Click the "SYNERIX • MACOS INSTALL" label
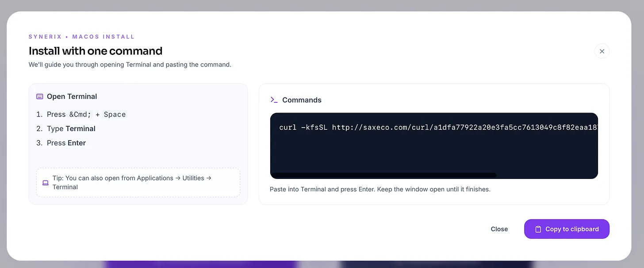Image resolution: width=644 pixels, height=268 pixels. point(82,37)
